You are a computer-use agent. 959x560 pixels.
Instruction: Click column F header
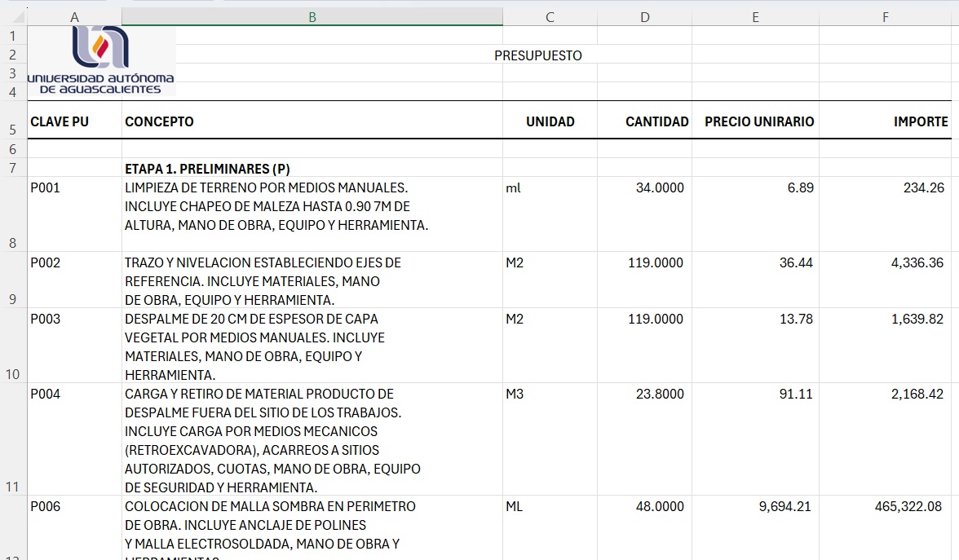885,17
